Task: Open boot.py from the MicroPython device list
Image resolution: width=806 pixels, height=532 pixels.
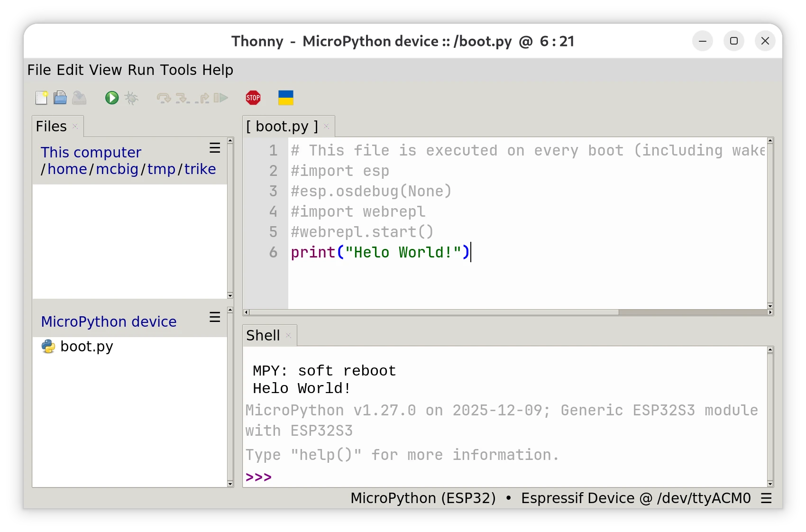Action: pyautogui.click(x=86, y=346)
